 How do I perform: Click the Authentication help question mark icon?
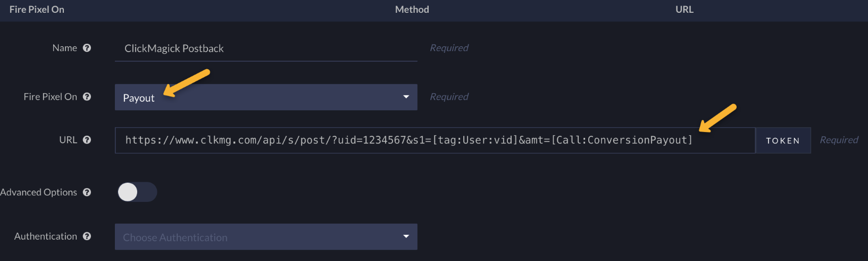click(87, 236)
